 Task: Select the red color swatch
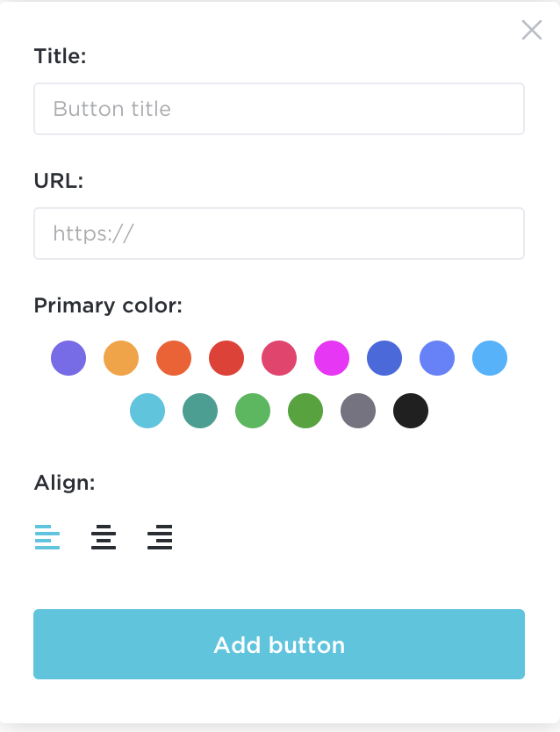click(x=226, y=358)
